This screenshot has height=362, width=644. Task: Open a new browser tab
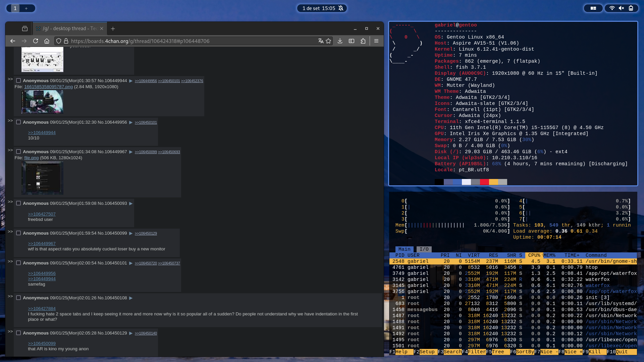point(113,29)
